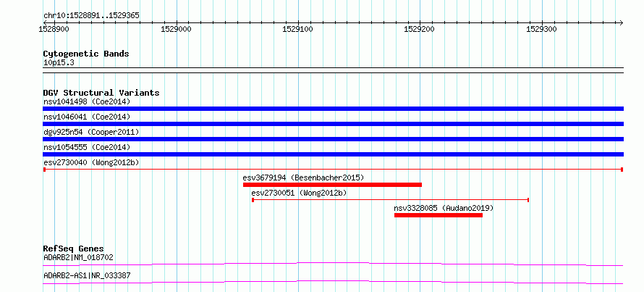The width and height of the screenshot is (644, 292).
Task: Click the ADARB2 NM_018702 magenta gene track line
Action: (x=333, y=264)
